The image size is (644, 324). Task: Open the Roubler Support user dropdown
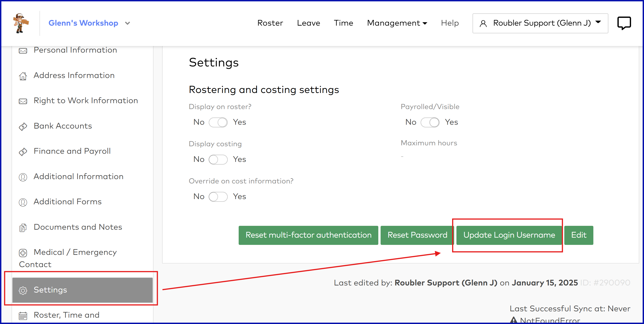point(540,23)
